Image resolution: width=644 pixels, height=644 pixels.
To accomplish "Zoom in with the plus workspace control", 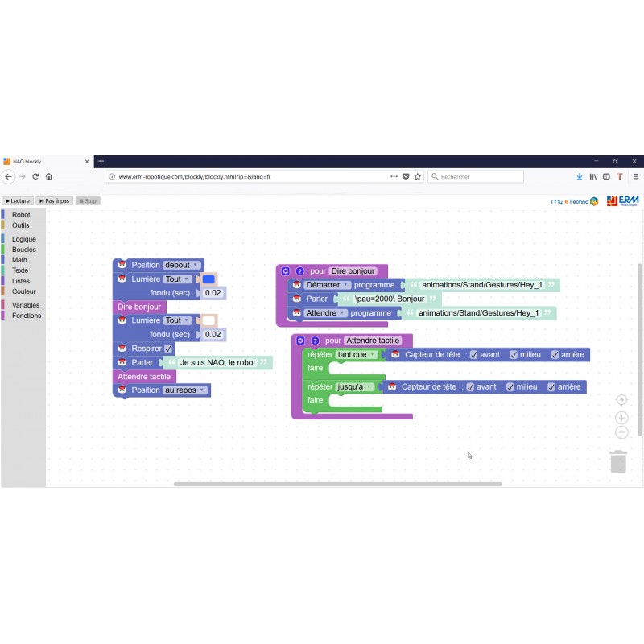I will click(x=621, y=418).
